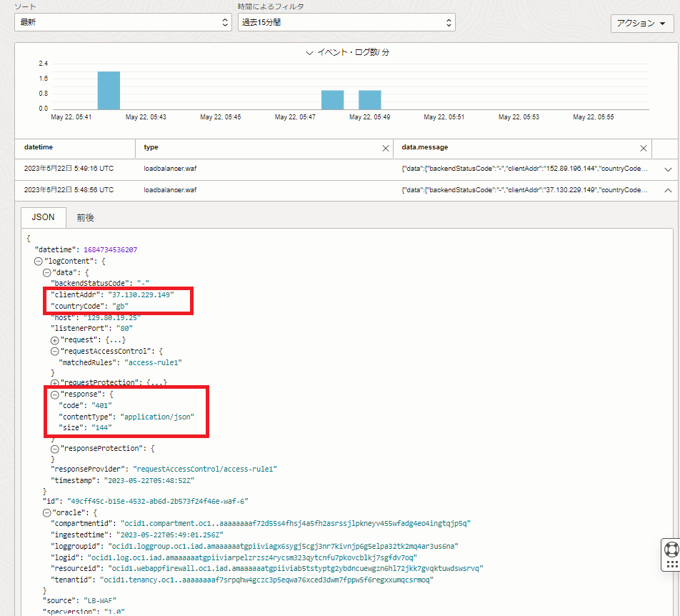This screenshot has width=680, height=616.
Task: Remove the data.message column with its X icon
Action: click(x=643, y=148)
